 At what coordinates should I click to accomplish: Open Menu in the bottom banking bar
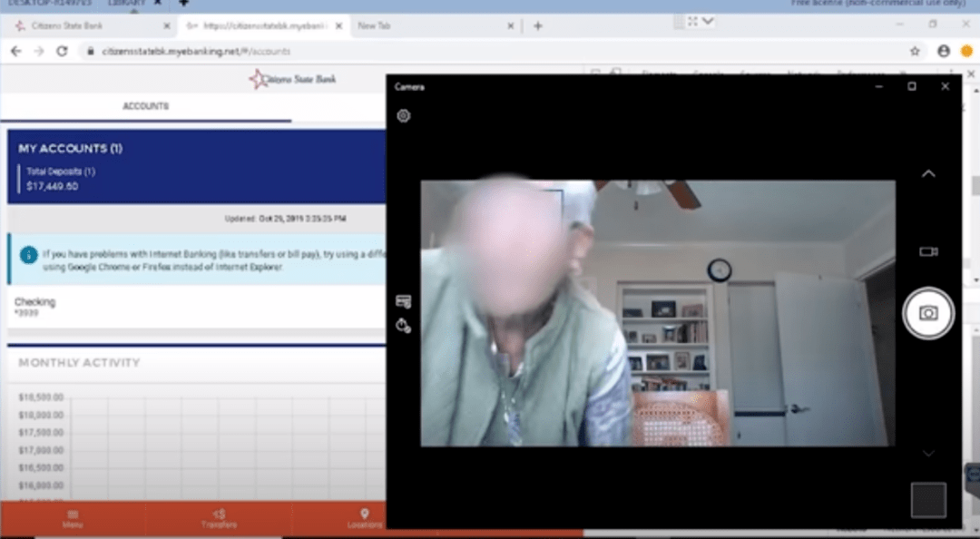(73, 519)
